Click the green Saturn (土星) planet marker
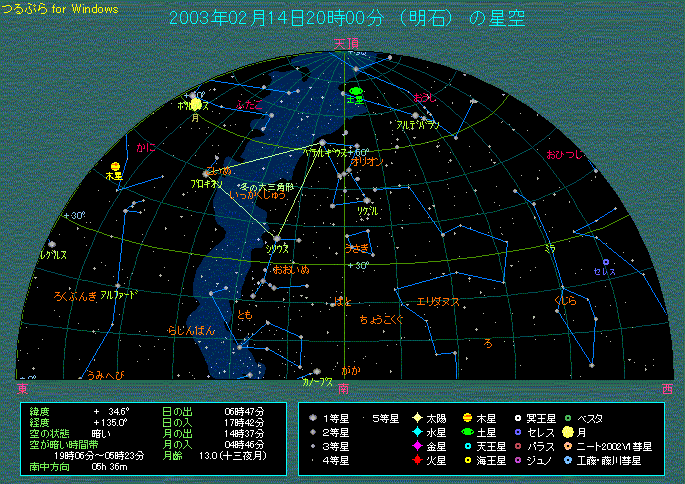Screen dimensions: 685x484 click(x=356, y=91)
